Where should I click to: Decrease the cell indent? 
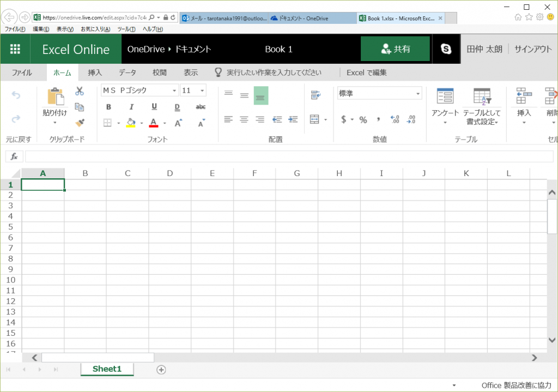point(277,119)
